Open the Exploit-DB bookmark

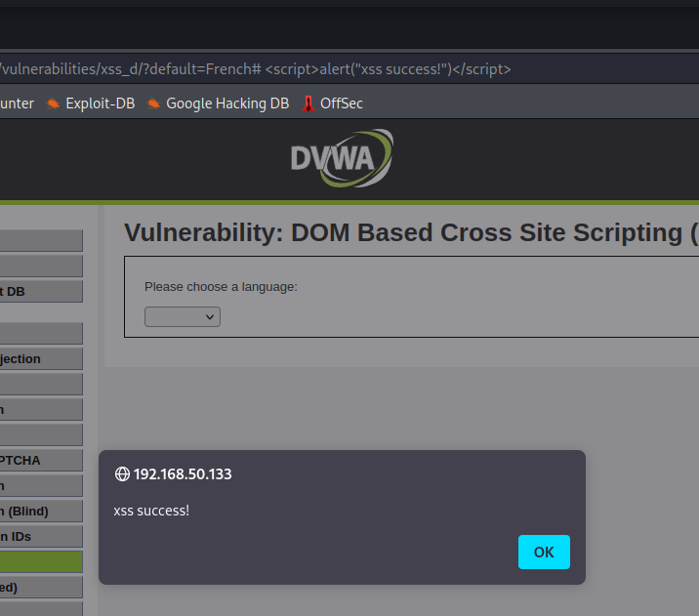pyautogui.click(x=91, y=103)
